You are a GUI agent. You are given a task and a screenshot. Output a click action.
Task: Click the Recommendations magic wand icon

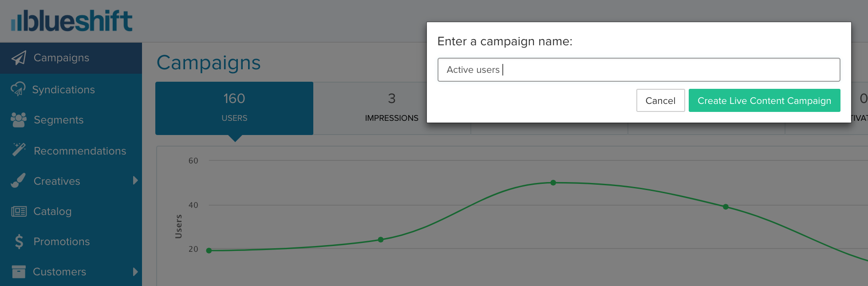coord(19,150)
